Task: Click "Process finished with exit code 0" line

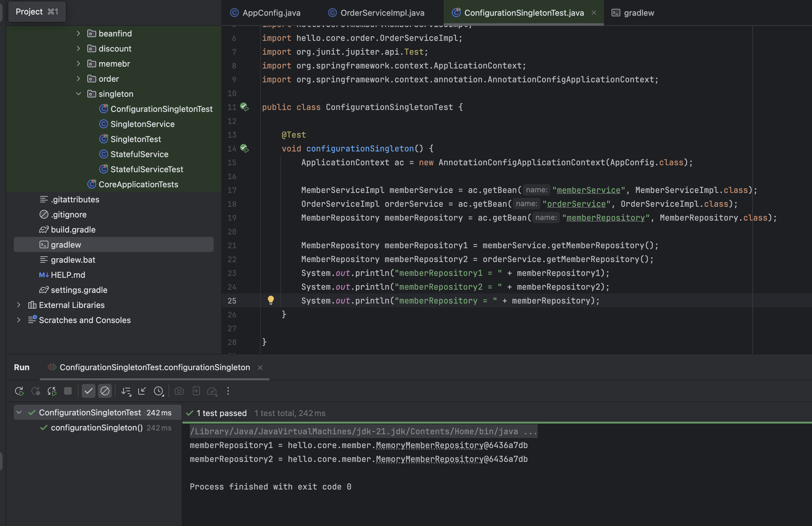Action: (x=270, y=487)
